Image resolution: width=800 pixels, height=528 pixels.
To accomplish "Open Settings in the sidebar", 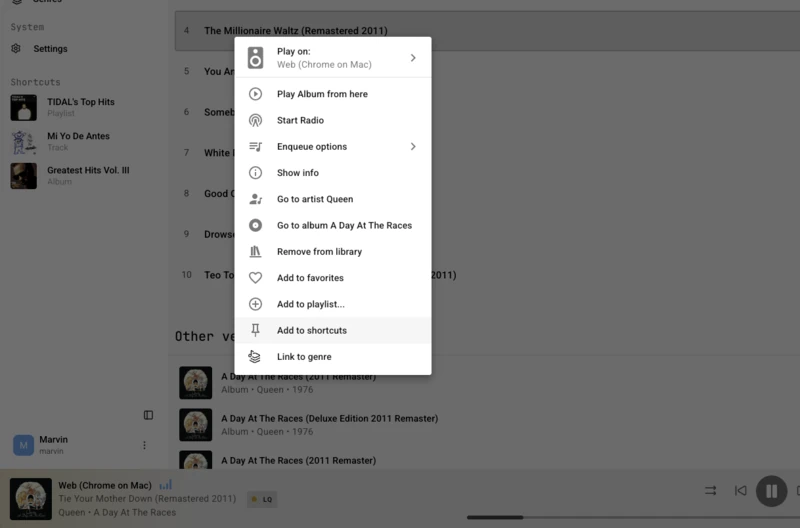I will point(51,48).
